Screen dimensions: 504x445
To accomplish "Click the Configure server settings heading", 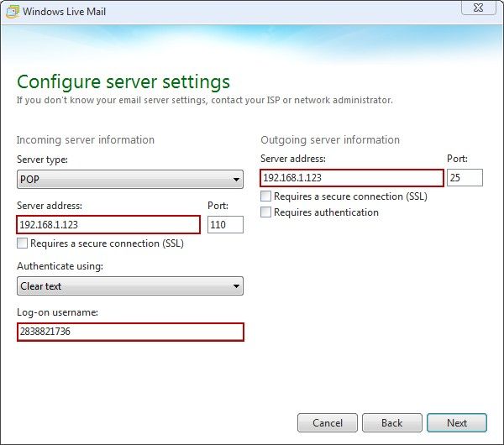I will (x=123, y=81).
